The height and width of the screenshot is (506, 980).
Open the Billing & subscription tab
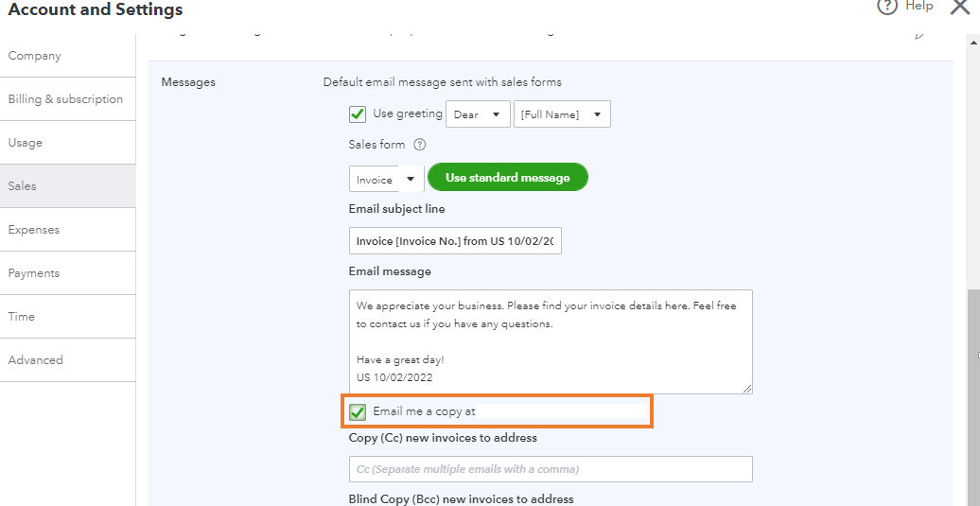[x=65, y=99]
